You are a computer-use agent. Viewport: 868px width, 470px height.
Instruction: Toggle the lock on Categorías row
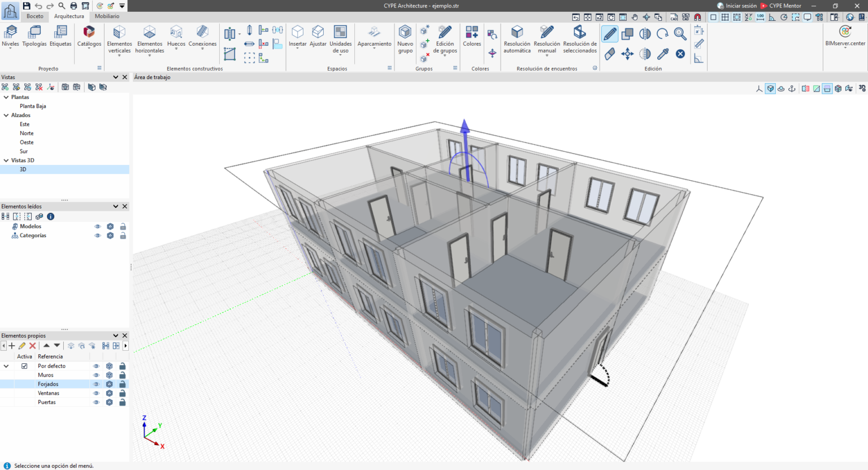(123, 236)
